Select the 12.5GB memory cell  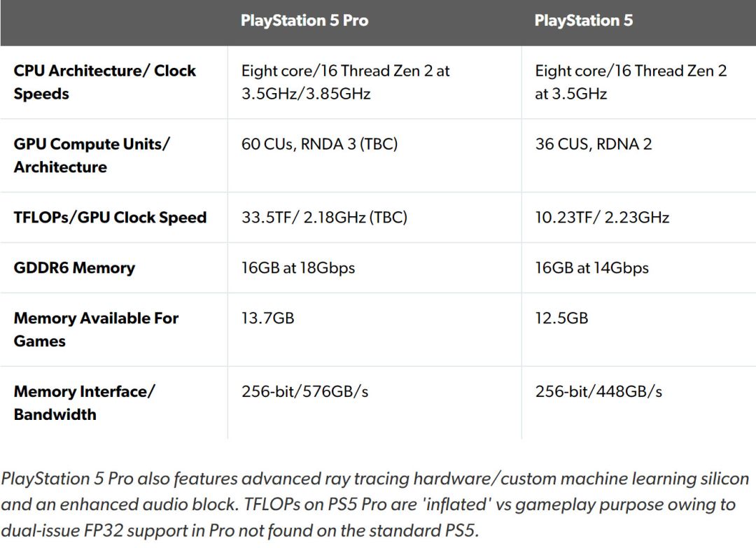[561, 318]
